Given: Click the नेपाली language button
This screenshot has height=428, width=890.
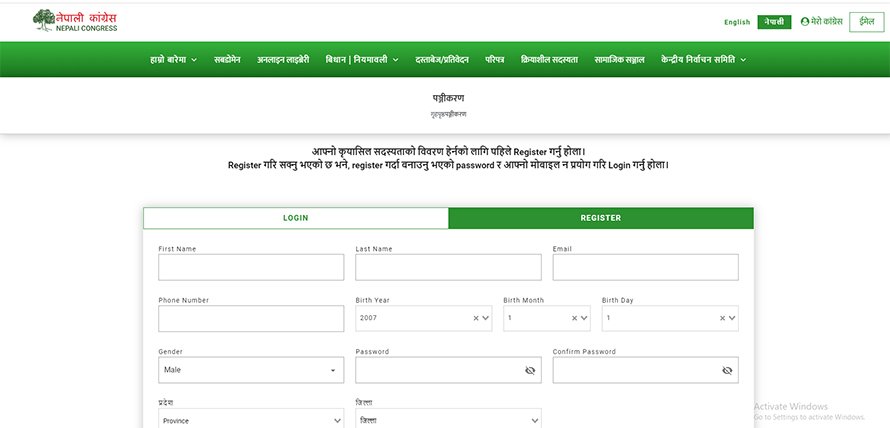Looking at the screenshot, I should 773,22.
